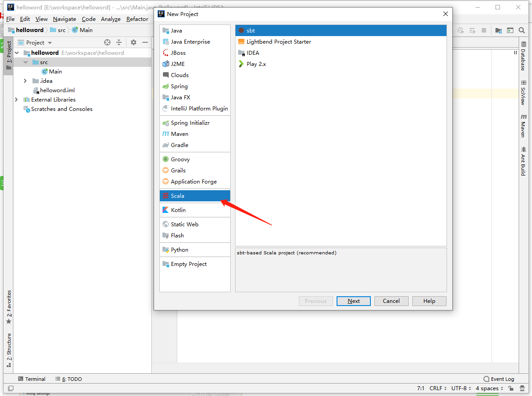Collapse the src folder node

26,62
